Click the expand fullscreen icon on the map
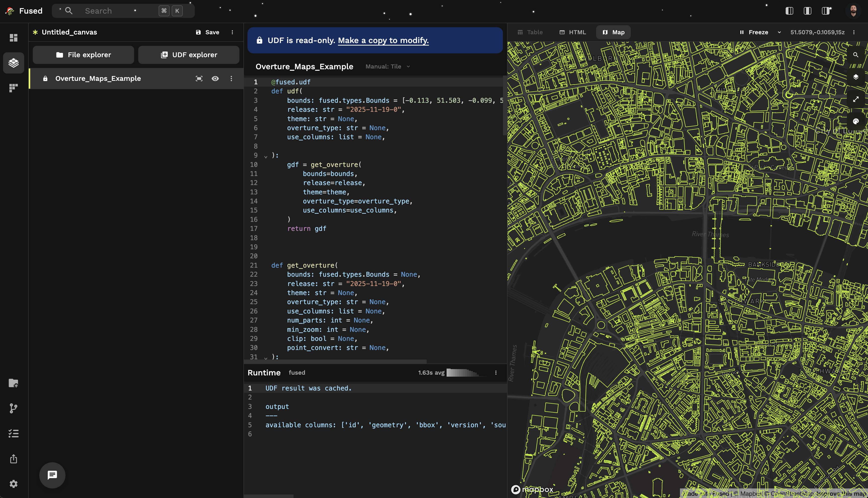Image resolution: width=868 pixels, height=498 pixels. [x=856, y=99]
